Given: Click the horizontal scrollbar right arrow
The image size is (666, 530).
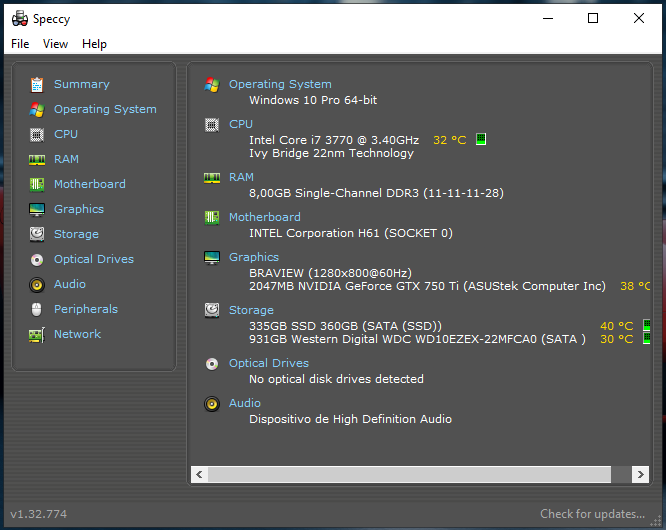Looking at the screenshot, I should pos(640,474).
